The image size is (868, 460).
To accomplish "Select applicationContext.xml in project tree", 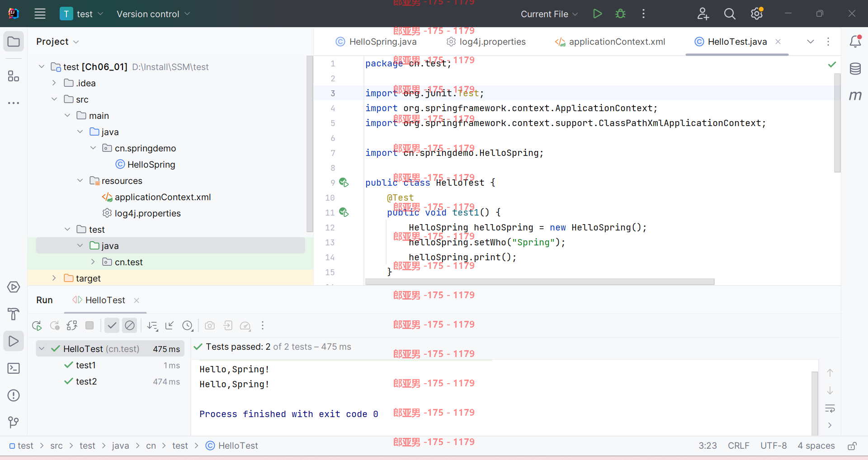I will click(x=157, y=197).
